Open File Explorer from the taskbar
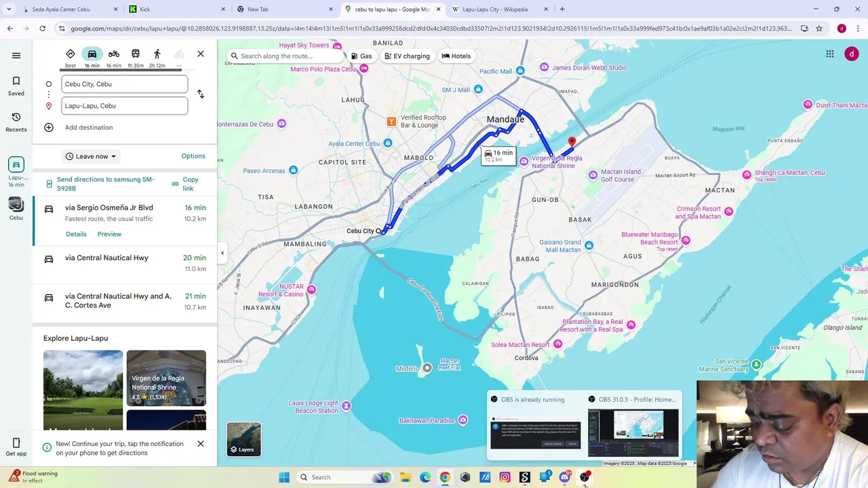Viewport: 868px width, 488px height. coord(405,477)
